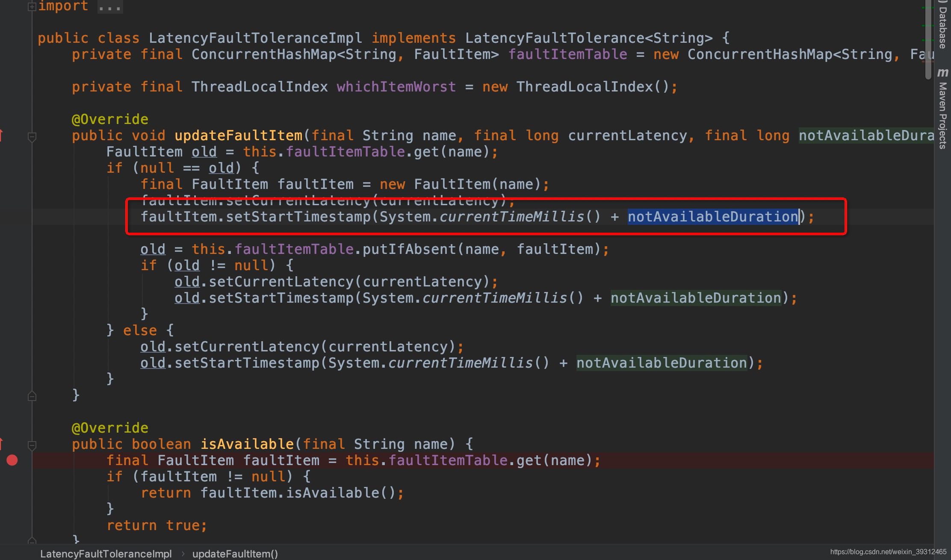Collapse the updateFaultItem method body
Image resolution: width=951 pixels, height=560 pixels.
(32, 137)
